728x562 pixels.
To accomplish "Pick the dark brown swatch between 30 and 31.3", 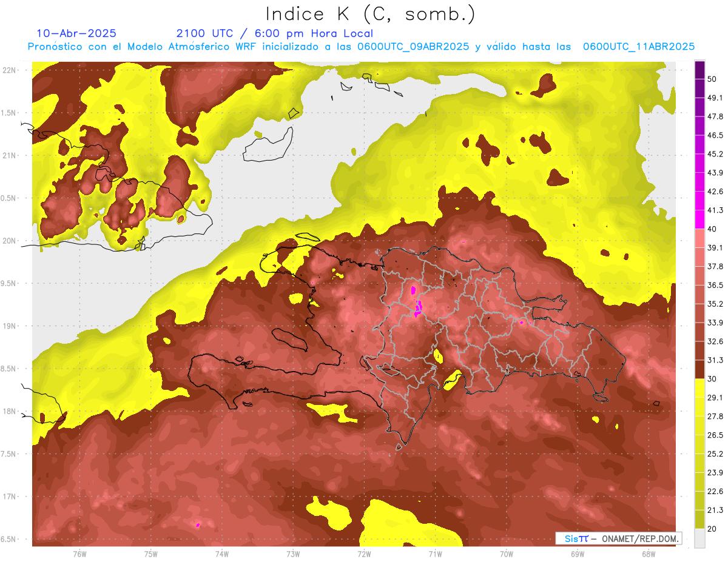I will [699, 369].
